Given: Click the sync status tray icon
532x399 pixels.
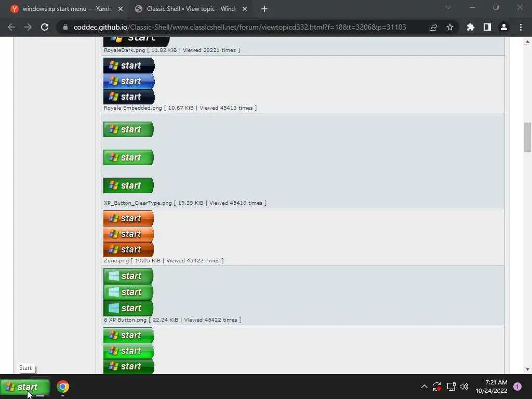Looking at the screenshot, I should [437, 387].
